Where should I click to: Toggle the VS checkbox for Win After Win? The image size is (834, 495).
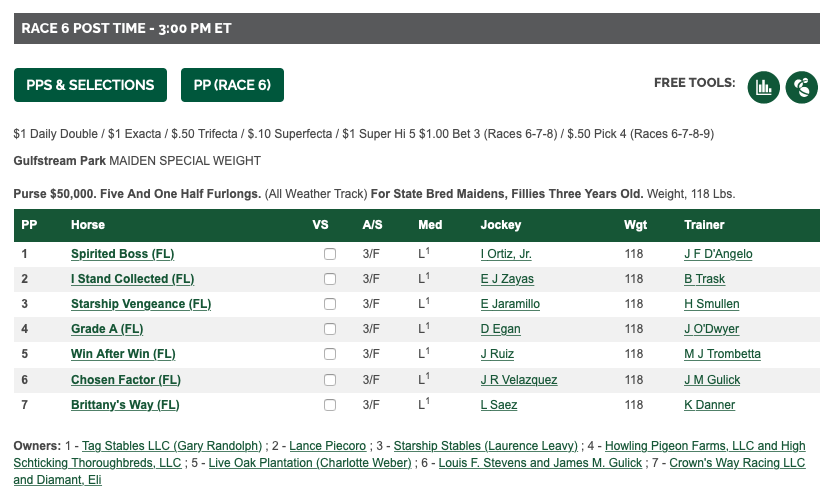pyautogui.click(x=330, y=354)
